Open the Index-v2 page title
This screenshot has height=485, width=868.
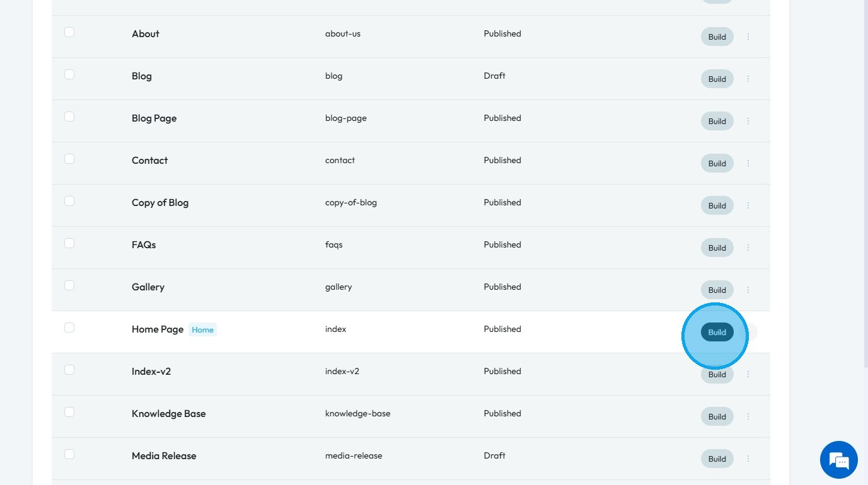[151, 371]
